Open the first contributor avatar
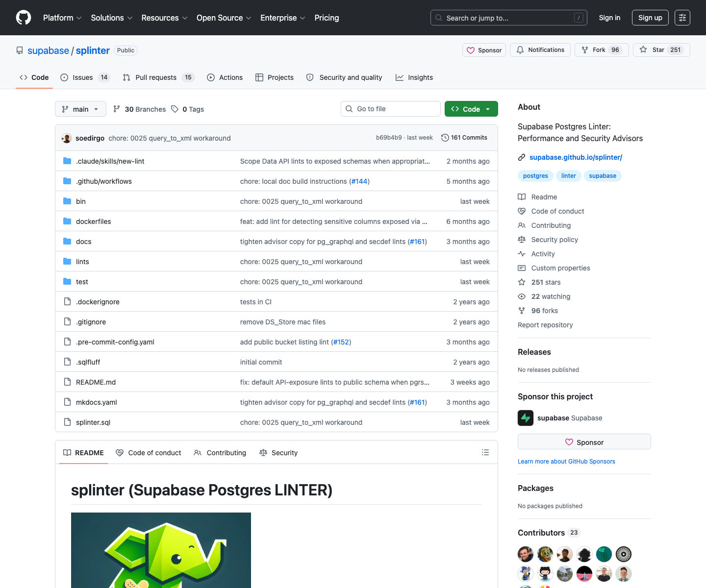Screen dimensions: 706x588 coord(526,554)
